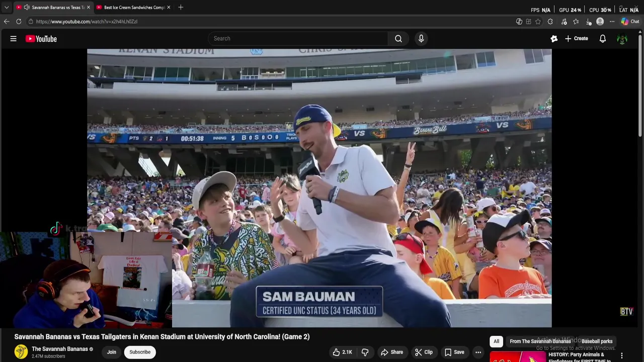Screen dimensions: 644x362
Task: Go to the YouTube home logo
Action: pyautogui.click(x=41, y=39)
